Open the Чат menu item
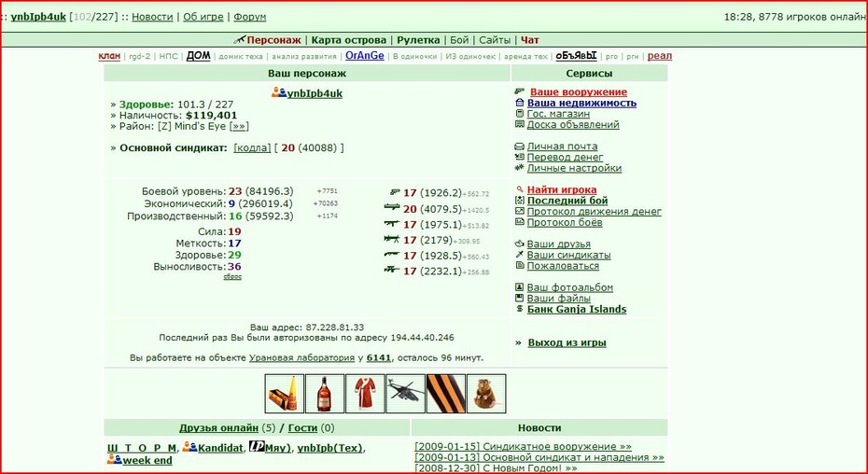This screenshot has width=868, height=474. click(530, 40)
